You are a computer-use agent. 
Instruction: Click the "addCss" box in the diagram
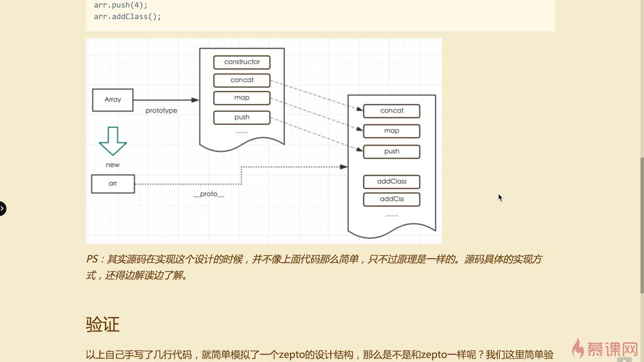pos(391,199)
